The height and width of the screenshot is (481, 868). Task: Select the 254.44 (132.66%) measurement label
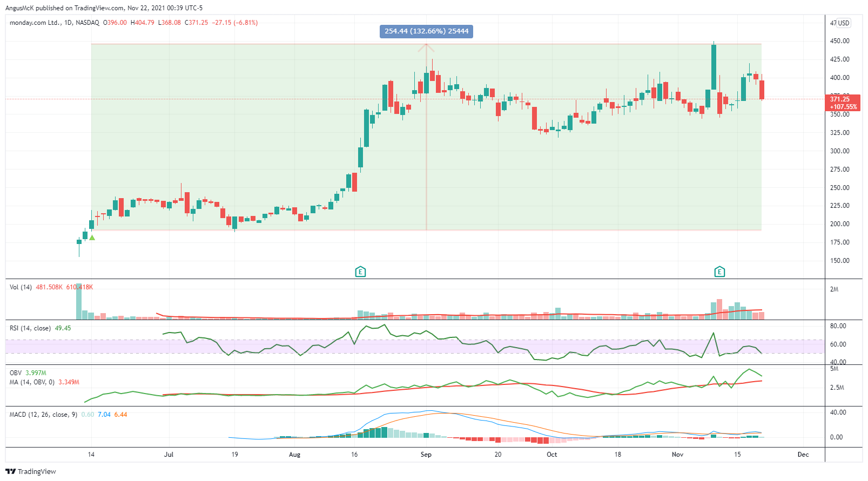pos(426,31)
